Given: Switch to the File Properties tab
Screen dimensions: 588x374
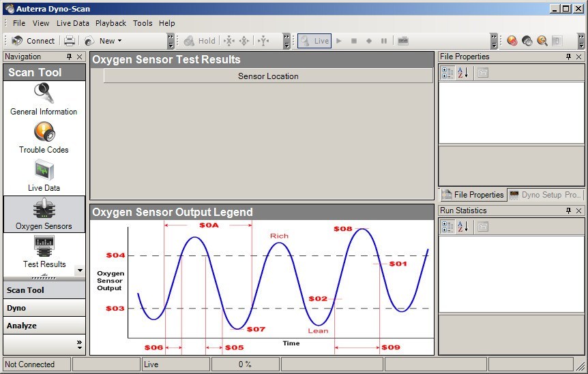Looking at the screenshot, I should tap(473, 195).
